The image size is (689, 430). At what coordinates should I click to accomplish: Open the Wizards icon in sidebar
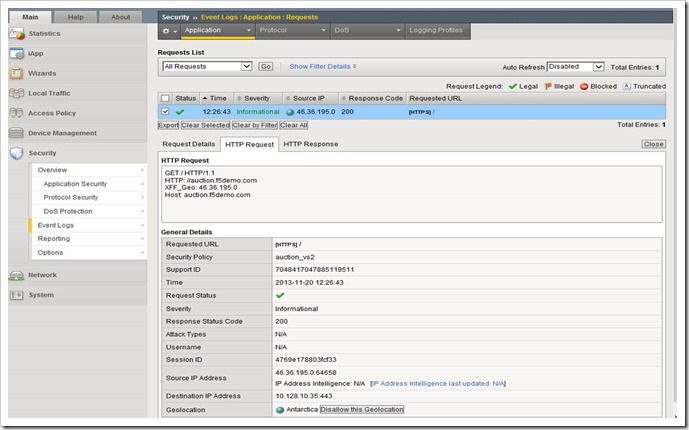[15, 73]
